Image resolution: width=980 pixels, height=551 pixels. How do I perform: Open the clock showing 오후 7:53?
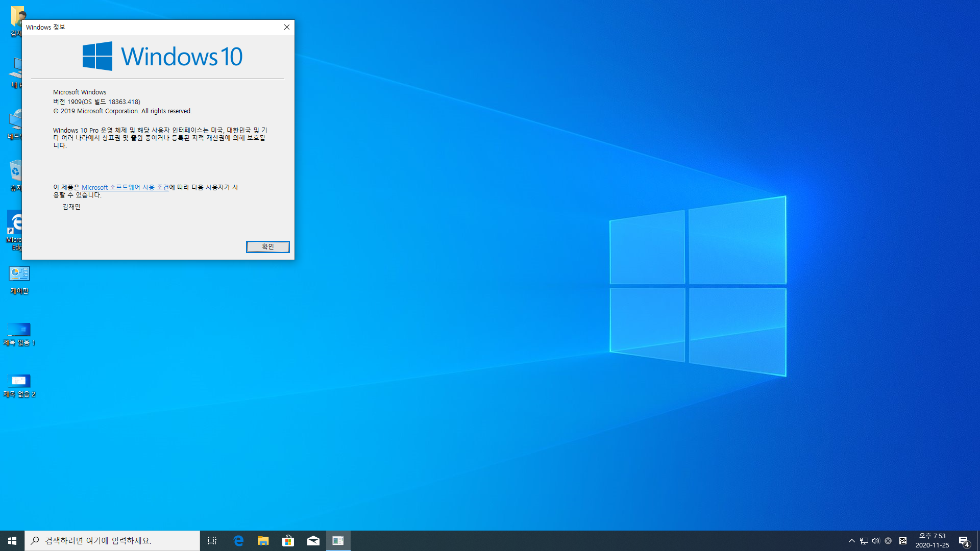(x=932, y=541)
